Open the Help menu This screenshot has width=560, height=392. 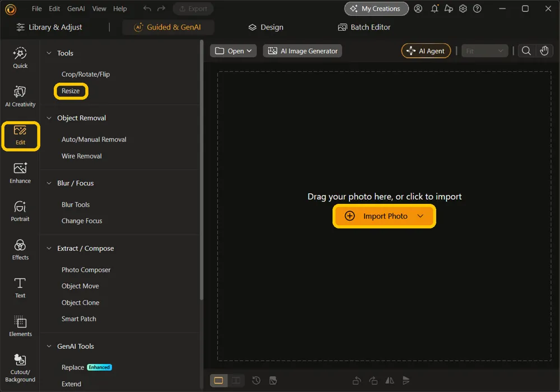click(120, 8)
